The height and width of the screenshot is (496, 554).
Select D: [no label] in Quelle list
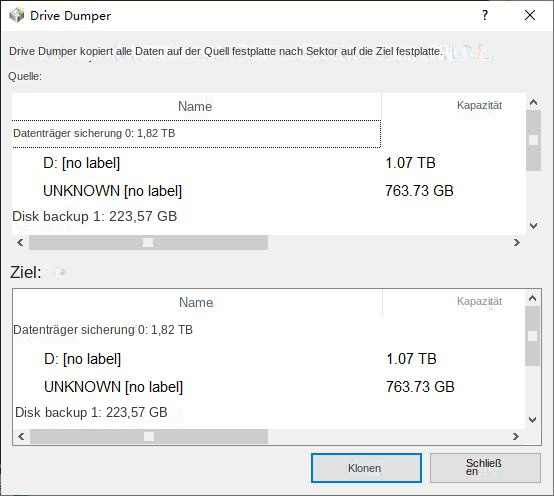(x=82, y=163)
